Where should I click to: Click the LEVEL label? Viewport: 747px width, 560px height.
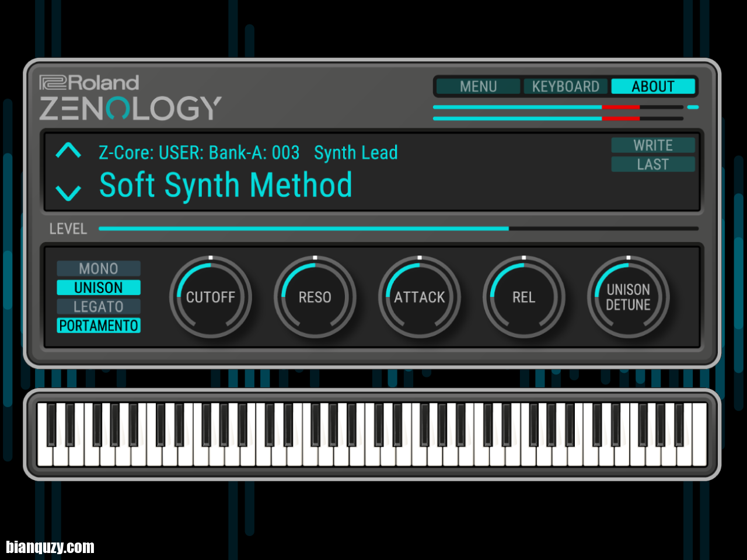point(68,229)
